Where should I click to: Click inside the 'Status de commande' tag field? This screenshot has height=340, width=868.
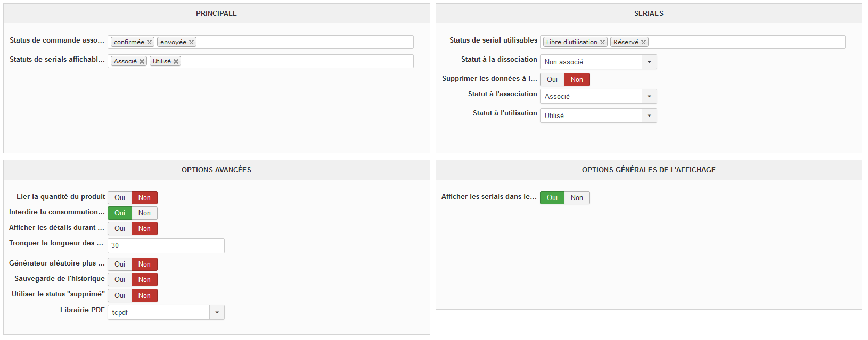tap(304, 43)
